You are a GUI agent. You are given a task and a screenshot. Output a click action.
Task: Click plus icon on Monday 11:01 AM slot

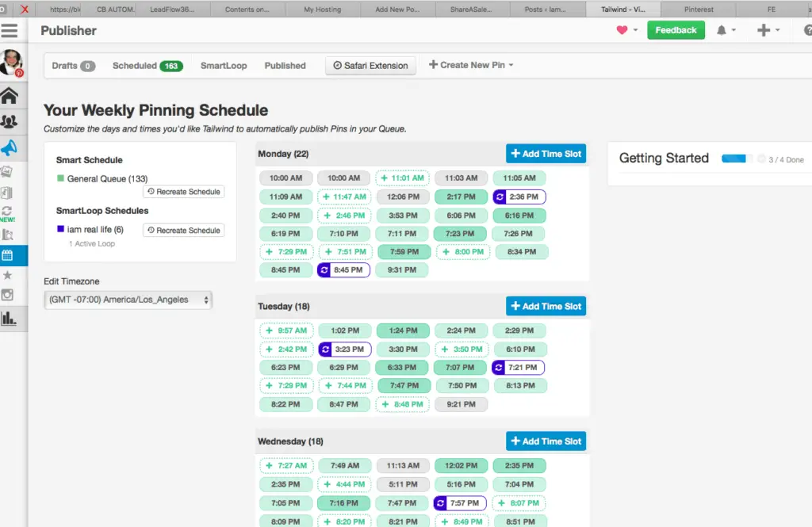click(384, 178)
